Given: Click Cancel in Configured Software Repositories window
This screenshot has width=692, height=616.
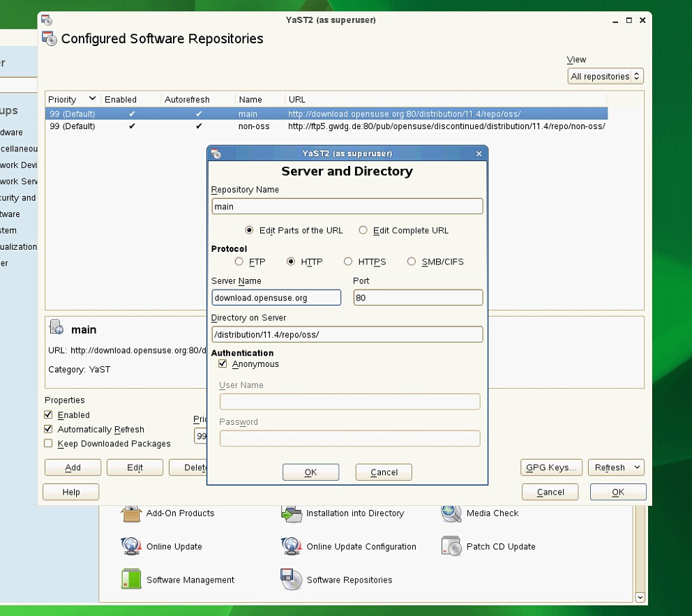Looking at the screenshot, I should click(x=550, y=492).
